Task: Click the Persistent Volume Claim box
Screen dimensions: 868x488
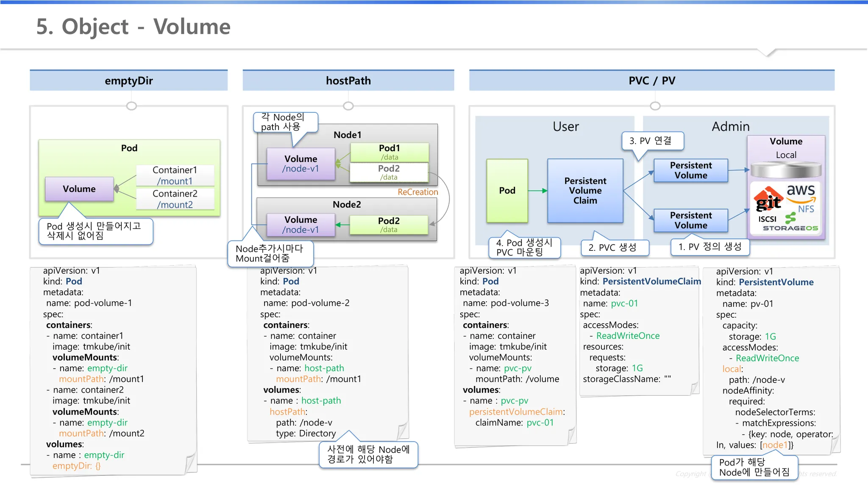Action: [x=585, y=191]
